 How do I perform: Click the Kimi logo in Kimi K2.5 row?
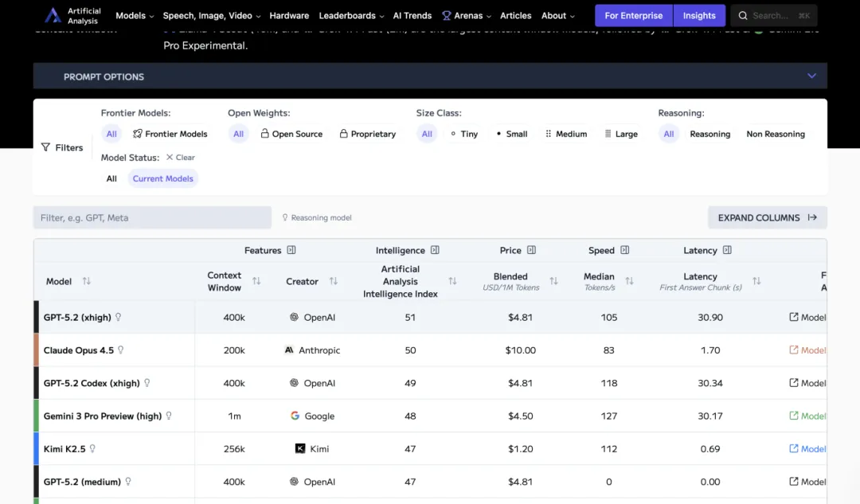pyautogui.click(x=300, y=448)
